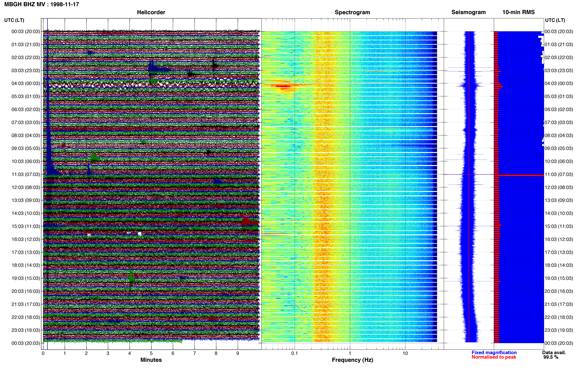Image resolution: width=588 pixels, height=368 pixels.
Task: Click Helicorder time label 04:03 (00:03)
Action: (x=26, y=83)
